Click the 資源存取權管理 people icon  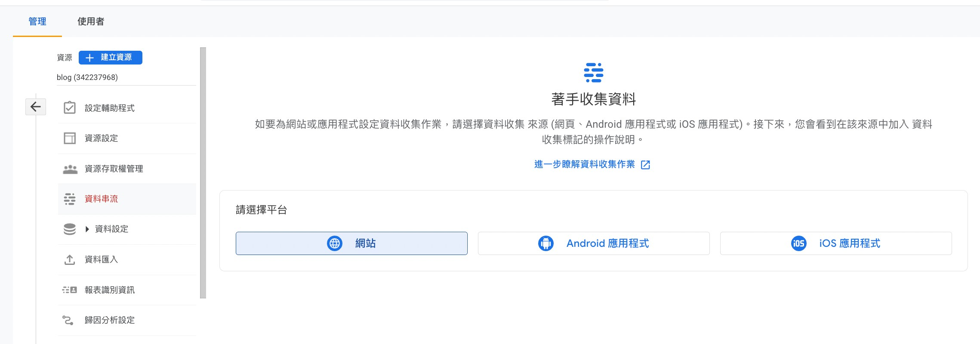pos(70,169)
